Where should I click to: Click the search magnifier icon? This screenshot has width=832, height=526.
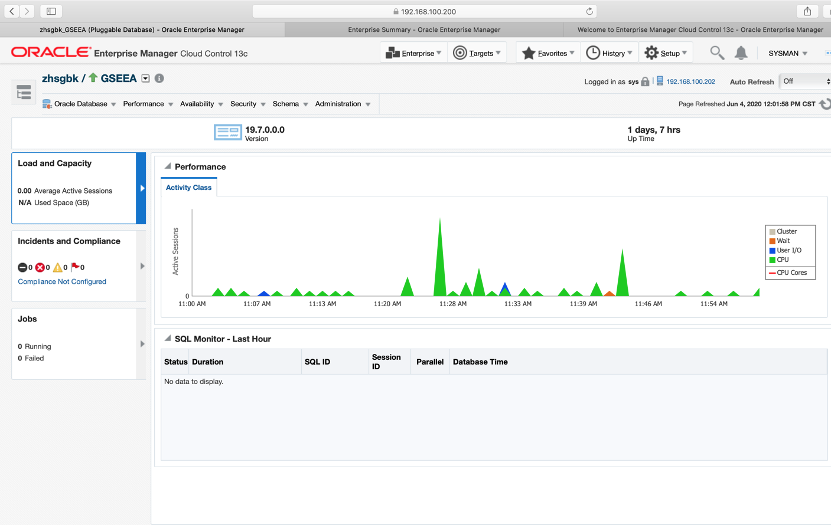click(x=717, y=53)
